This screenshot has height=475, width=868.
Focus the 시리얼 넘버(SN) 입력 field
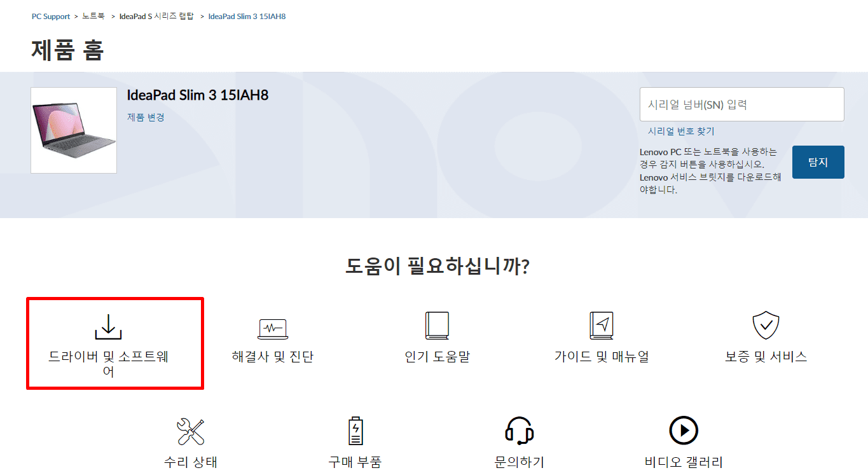(x=741, y=104)
